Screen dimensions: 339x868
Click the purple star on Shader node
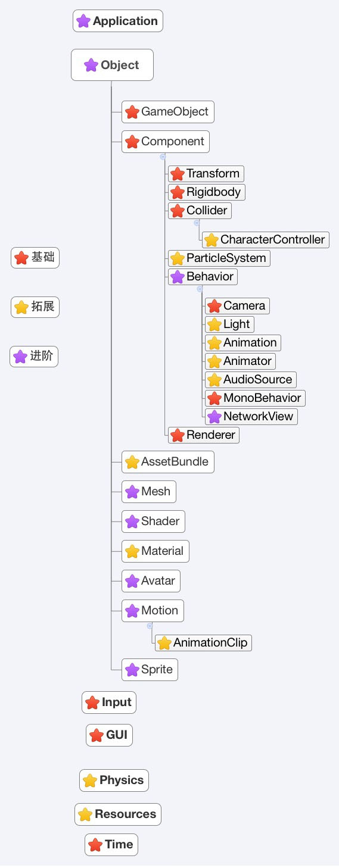click(132, 522)
